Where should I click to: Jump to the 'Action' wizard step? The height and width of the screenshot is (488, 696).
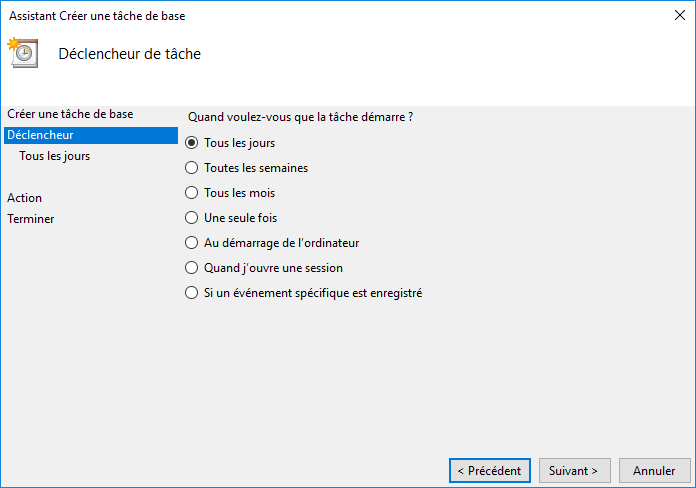click(x=24, y=198)
